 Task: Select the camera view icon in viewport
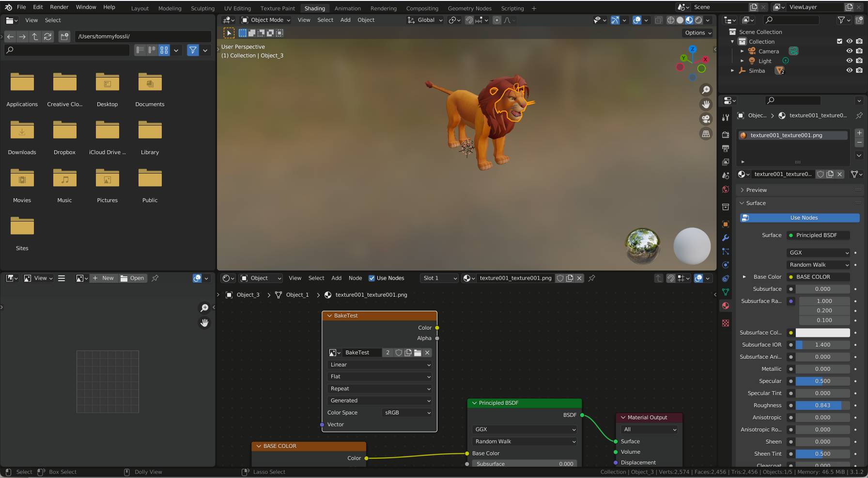coord(706,118)
